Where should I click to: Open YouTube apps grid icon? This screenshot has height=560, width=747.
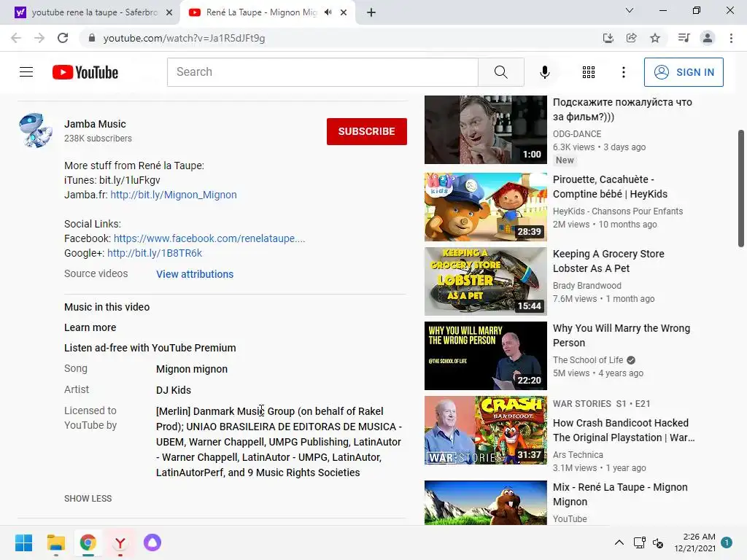589,72
